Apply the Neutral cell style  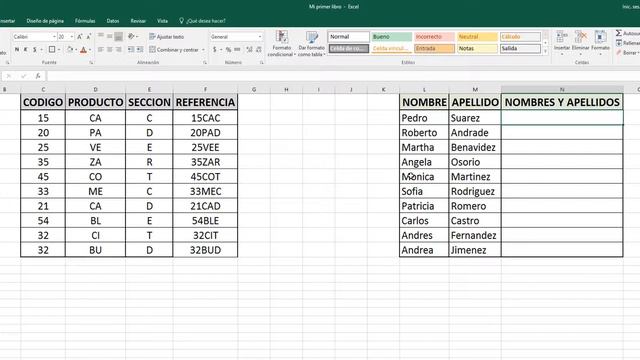point(477,37)
